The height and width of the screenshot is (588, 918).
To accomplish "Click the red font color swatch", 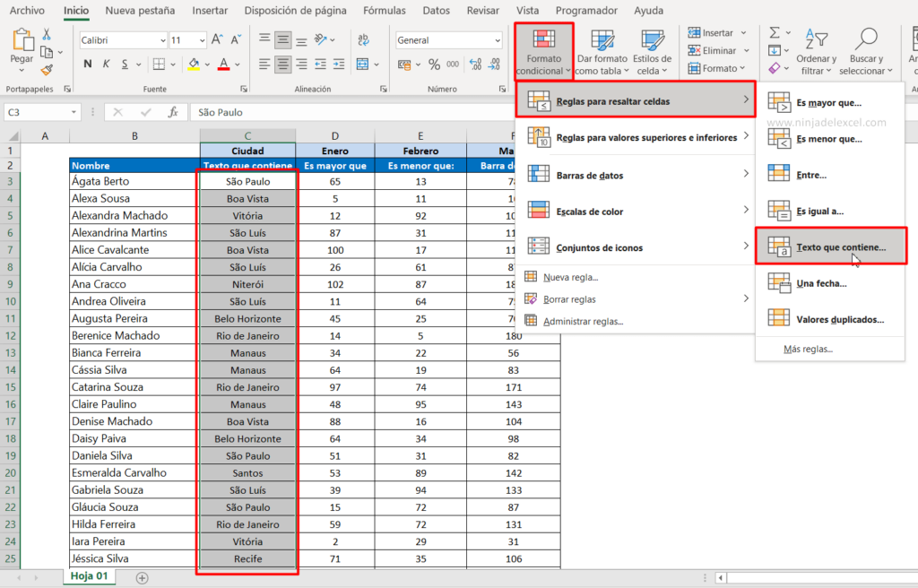I will [x=224, y=65].
